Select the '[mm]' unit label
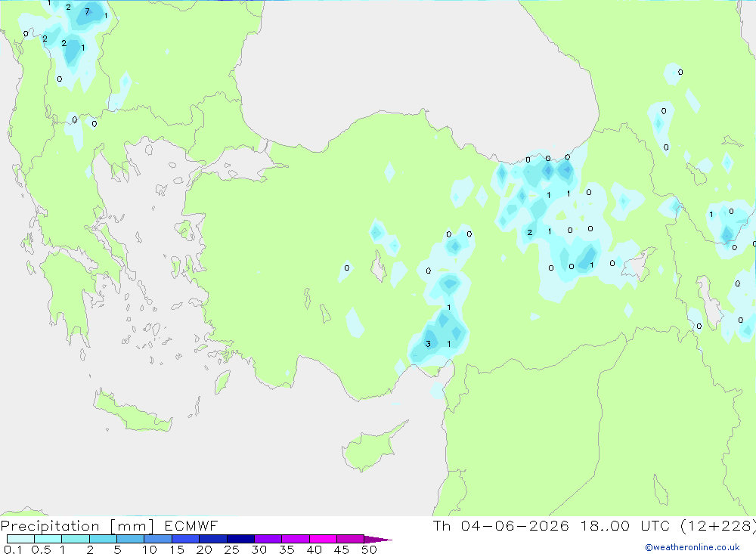The image size is (756, 554). click(132, 526)
